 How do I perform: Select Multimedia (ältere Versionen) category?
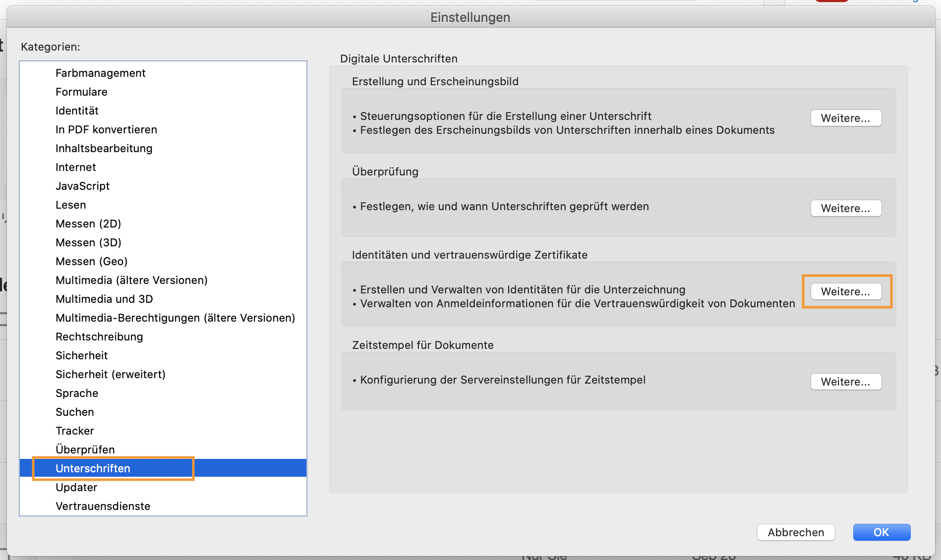pos(163,280)
